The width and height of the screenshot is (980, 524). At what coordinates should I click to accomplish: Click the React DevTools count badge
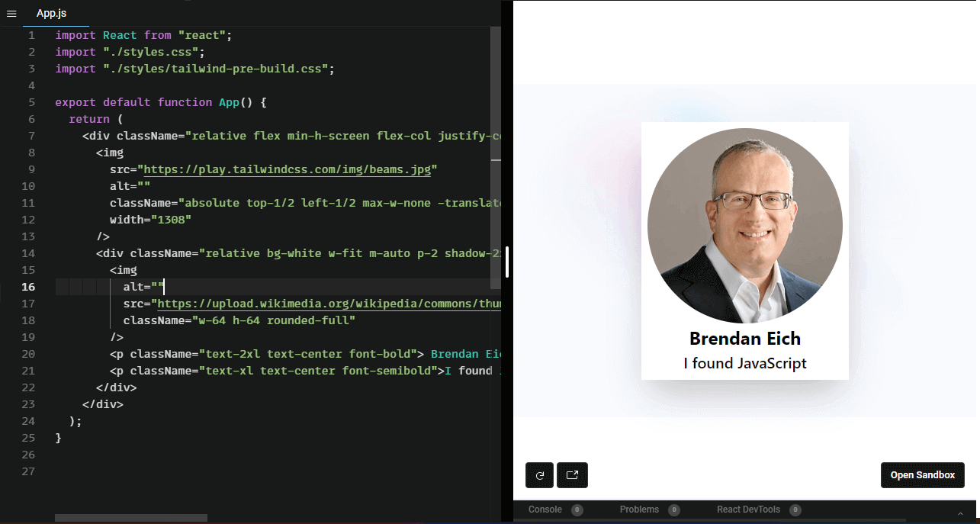795,510
